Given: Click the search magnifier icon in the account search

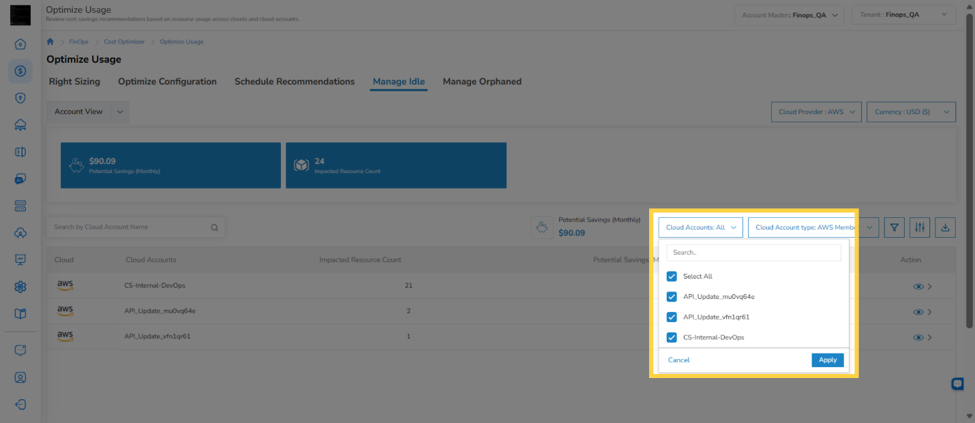Looking at the screenshot, I should click(x=215, y=228).
